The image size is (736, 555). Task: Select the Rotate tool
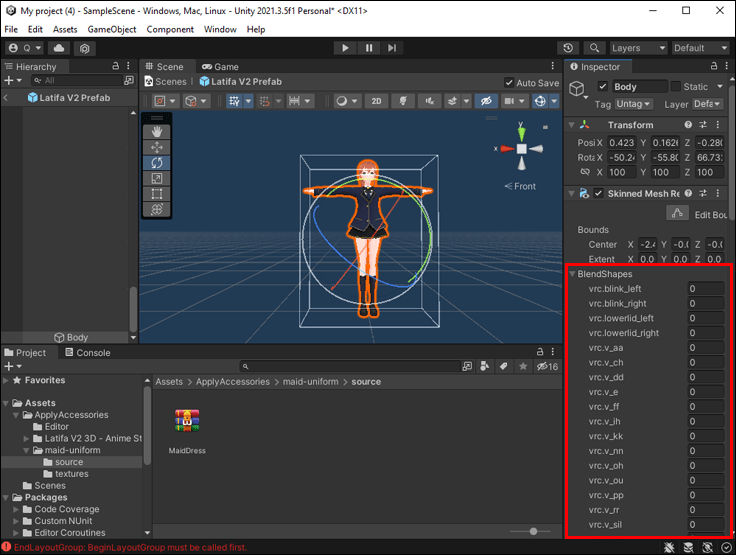[157, 163]
